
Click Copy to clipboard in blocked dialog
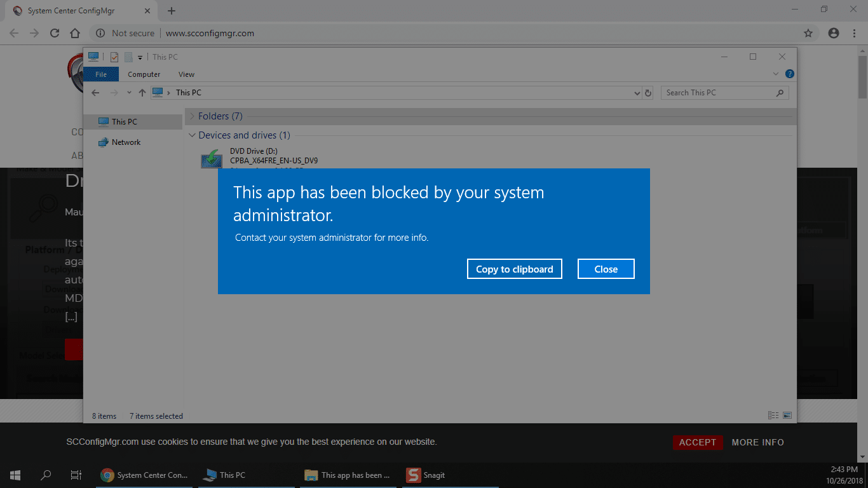point(515,269)
